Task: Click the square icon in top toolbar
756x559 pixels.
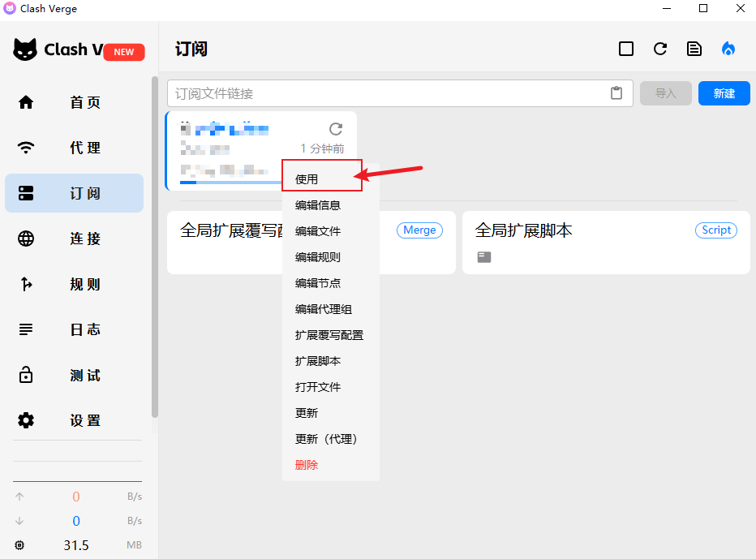Action: [x=626, y=49]
